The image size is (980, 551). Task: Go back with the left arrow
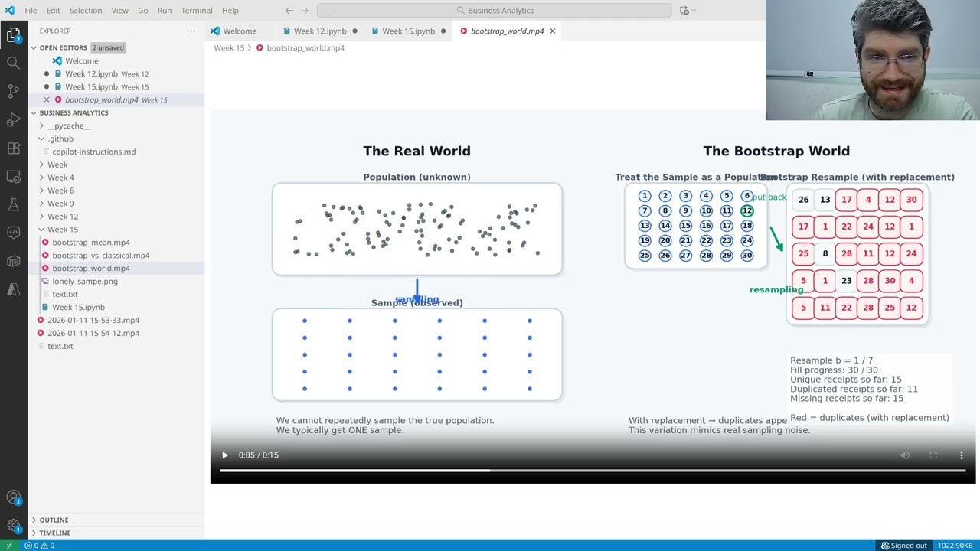click(289, 10)
